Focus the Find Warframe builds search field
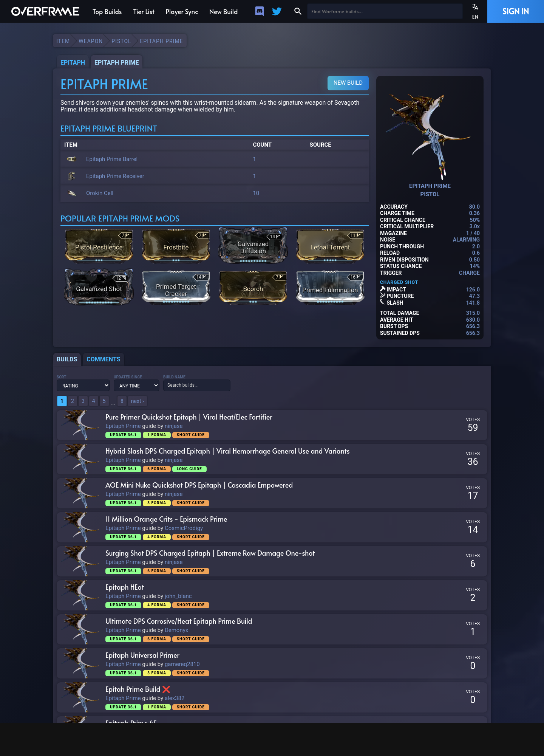Viewport: 544px width, 756px height. (385, 12)
